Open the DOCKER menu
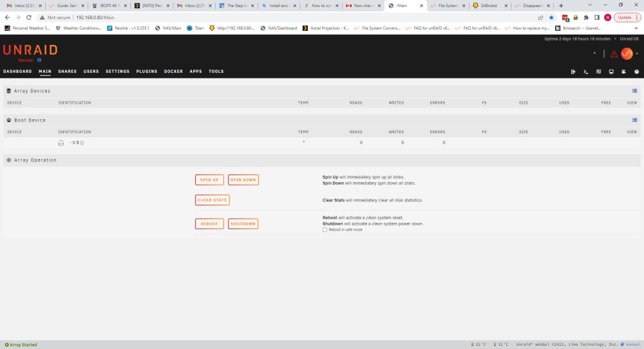The image size is (644, 349). 173,71
